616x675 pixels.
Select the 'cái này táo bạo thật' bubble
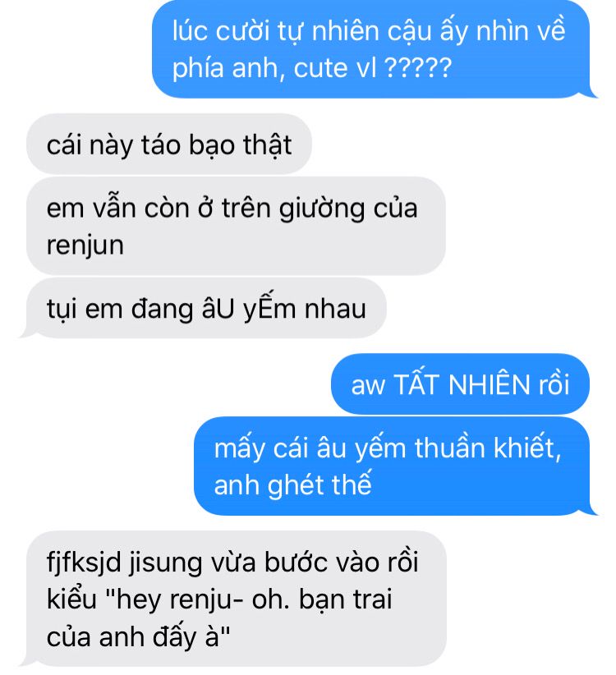tap(169, 144)
